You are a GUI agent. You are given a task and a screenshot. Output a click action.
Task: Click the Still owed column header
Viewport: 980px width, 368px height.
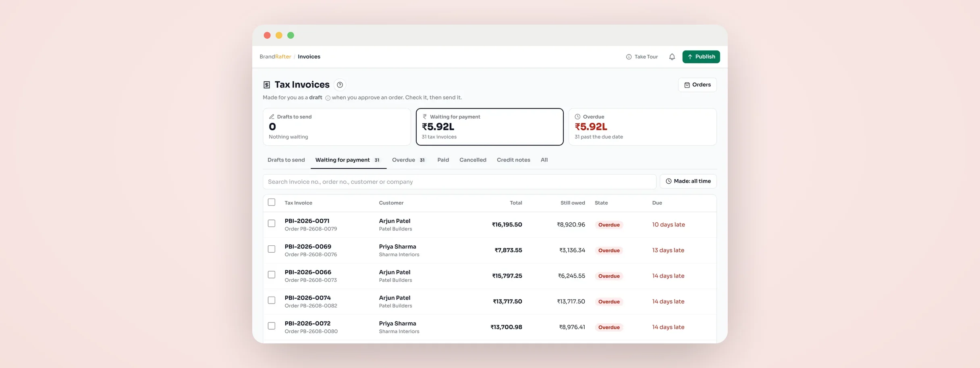[573, 203]
